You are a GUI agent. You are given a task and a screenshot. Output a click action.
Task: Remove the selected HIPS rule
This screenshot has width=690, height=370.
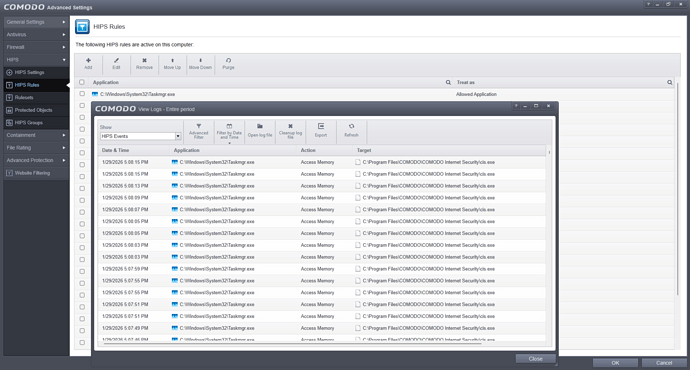click(x=144, y=64)
